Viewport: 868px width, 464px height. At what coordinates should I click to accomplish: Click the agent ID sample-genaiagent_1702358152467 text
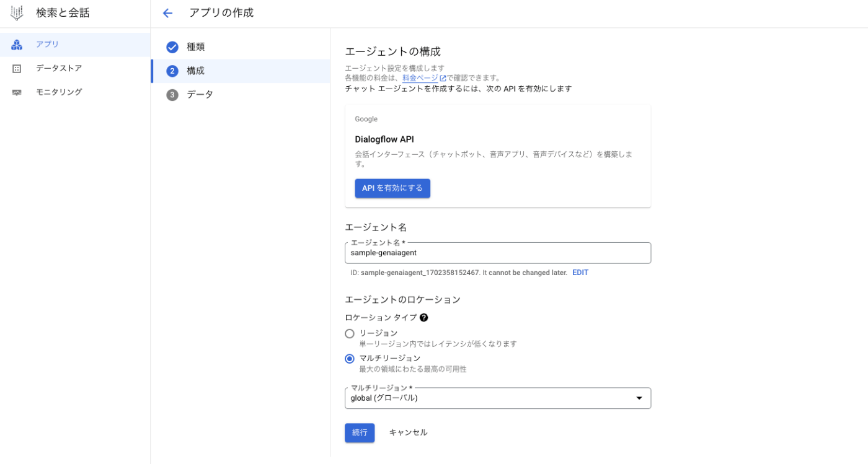click(x=420, y=273)
